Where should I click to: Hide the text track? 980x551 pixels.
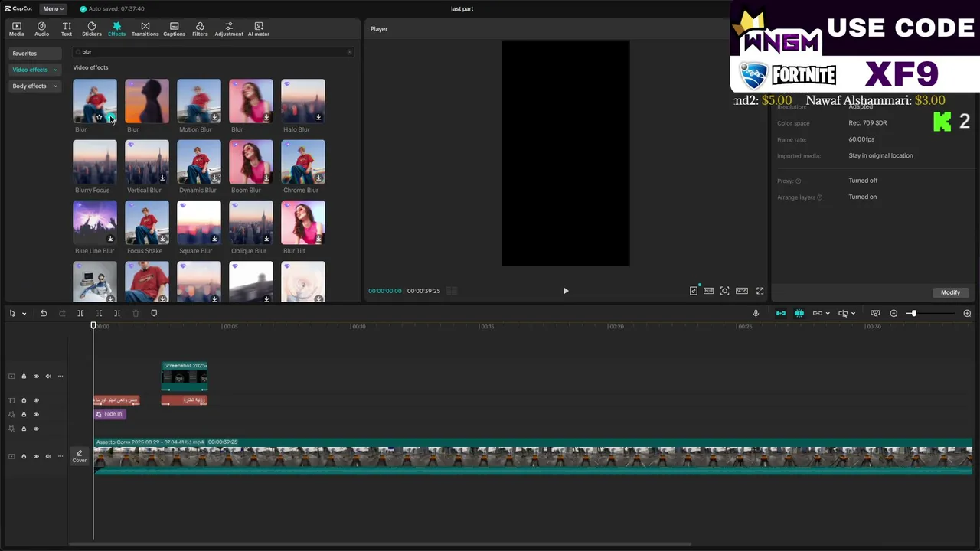click(36, 400)
